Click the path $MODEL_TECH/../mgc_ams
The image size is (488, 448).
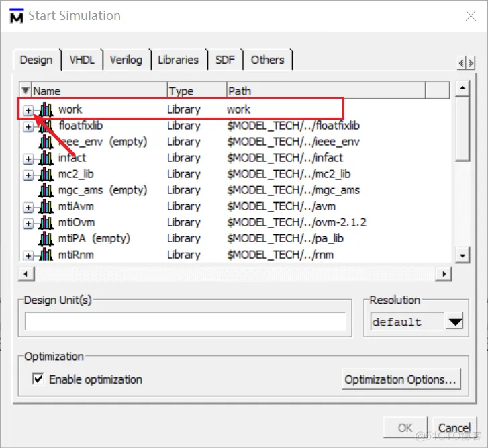coord(293,190)
